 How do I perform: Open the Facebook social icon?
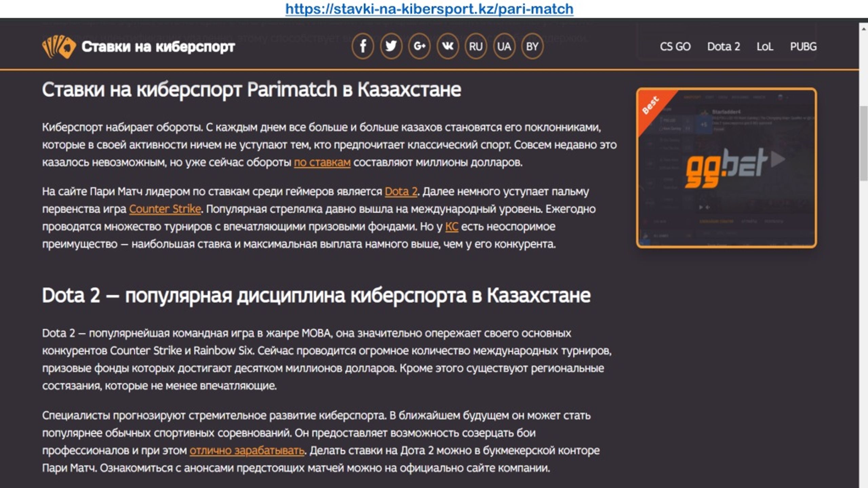(x=362, y=46)
